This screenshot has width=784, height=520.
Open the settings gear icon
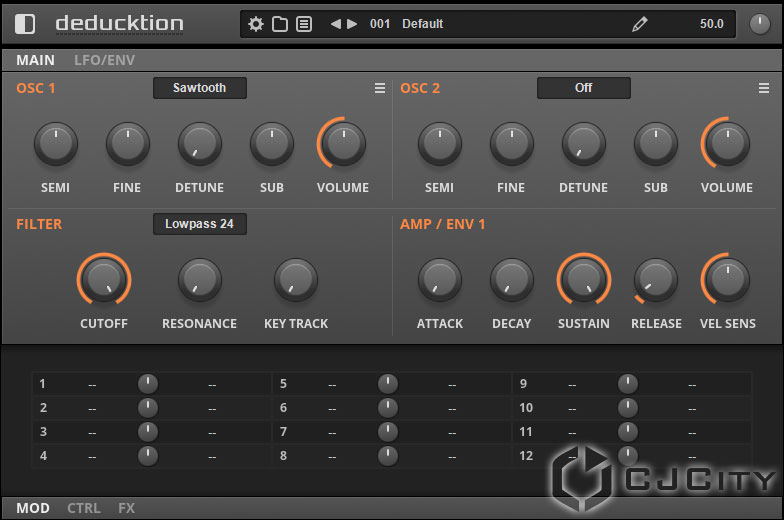[x=256, y=24]
